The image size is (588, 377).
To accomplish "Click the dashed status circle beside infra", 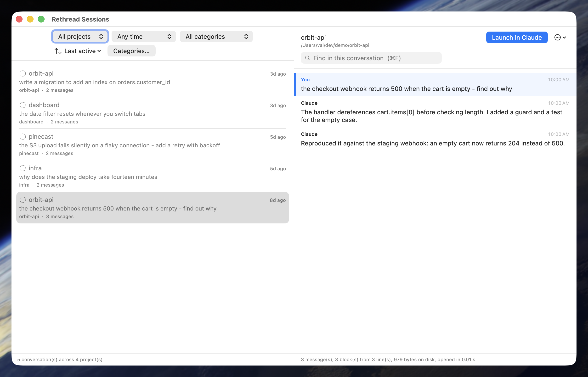I will coord(23,168).
